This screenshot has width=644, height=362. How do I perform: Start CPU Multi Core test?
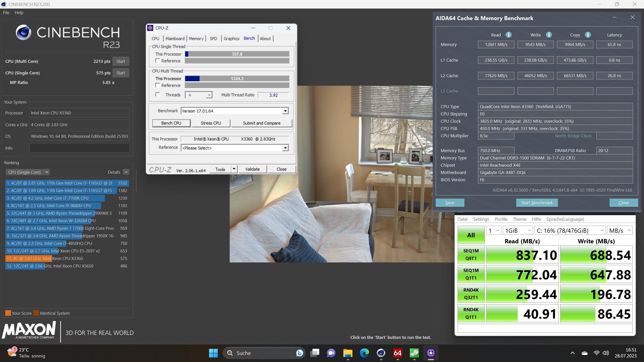(121, 61)
